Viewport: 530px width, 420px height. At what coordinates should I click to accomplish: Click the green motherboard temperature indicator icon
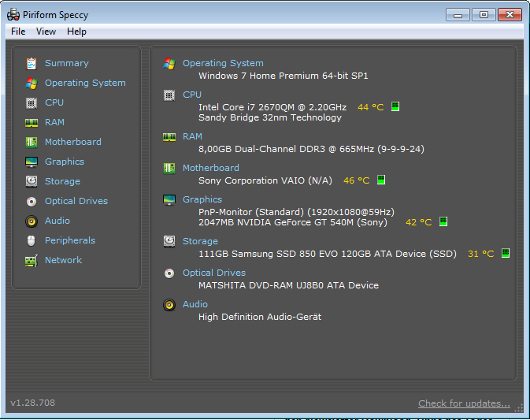381,180
